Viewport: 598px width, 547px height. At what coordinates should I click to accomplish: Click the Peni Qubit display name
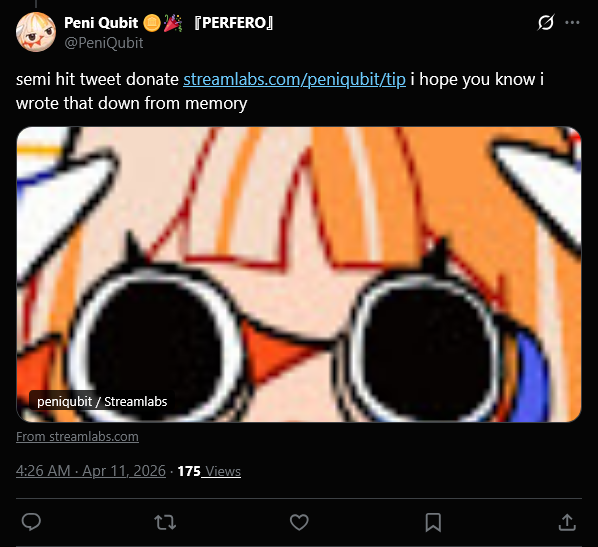pos(101,23)
